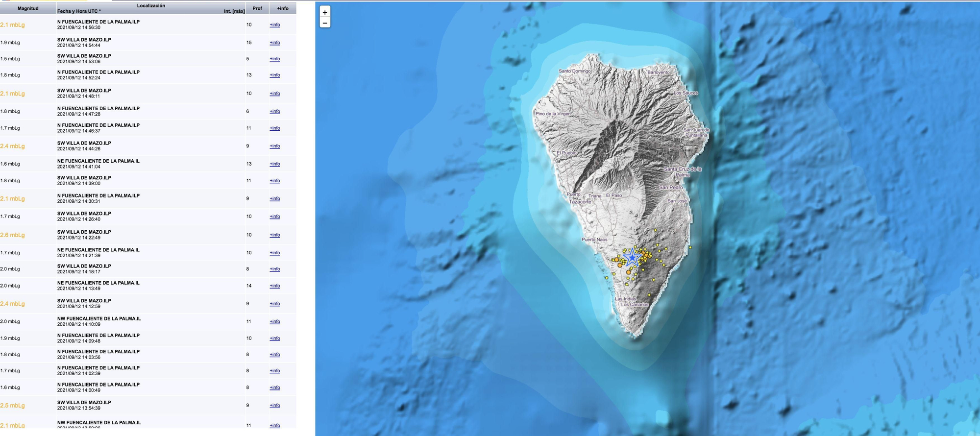
Task: Select the 2.6 mbLg magnitude value
Action: [12, 235]
